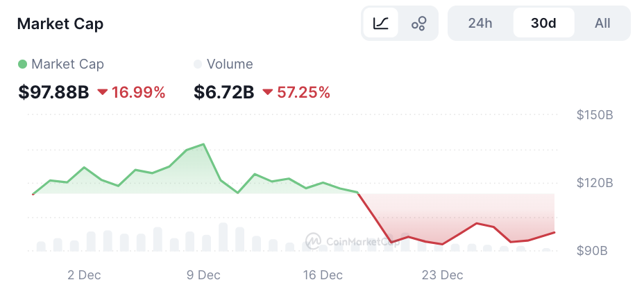
Task: Click the 2 Dec date axis label
Action: 84,275
